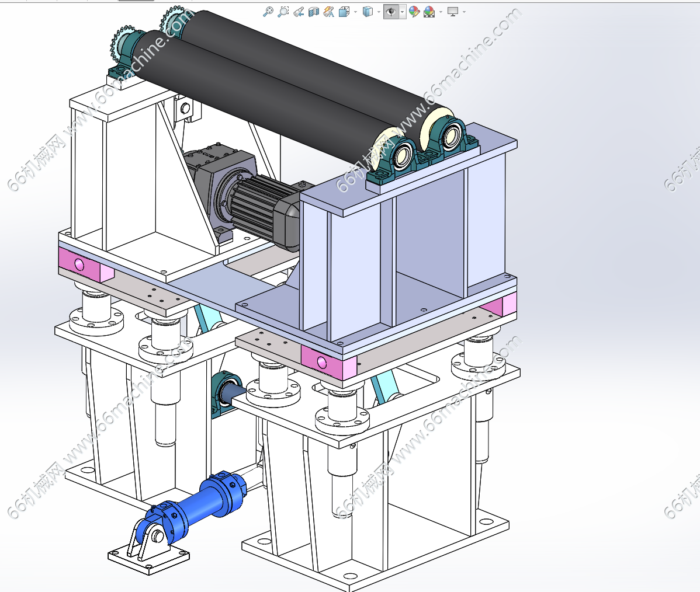Screen dimensions: 700x592
Task: Click the Zoom to Fit icon
Action: [268, 11]
